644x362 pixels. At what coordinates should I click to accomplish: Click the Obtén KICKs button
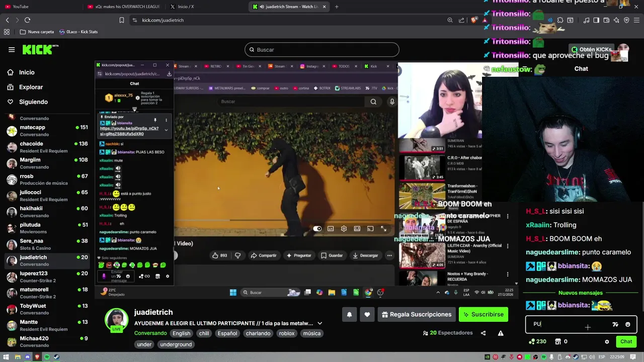point(592,49)
